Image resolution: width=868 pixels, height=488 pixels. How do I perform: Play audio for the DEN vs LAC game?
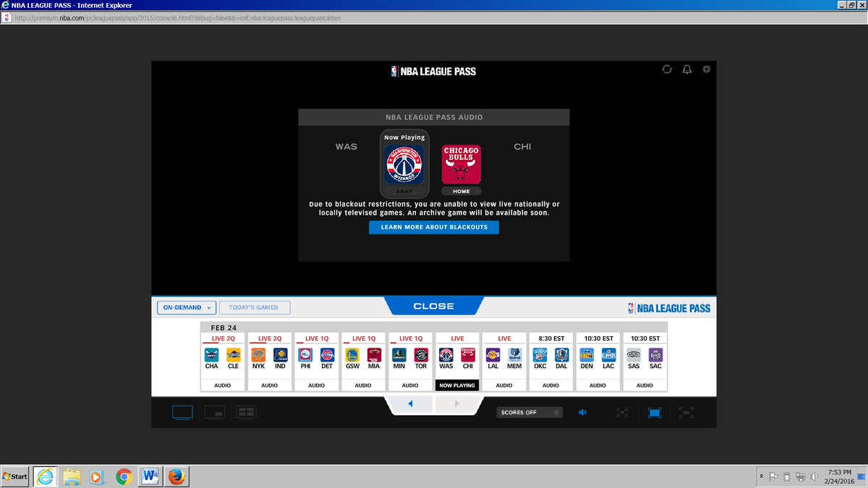click(598, 385)
